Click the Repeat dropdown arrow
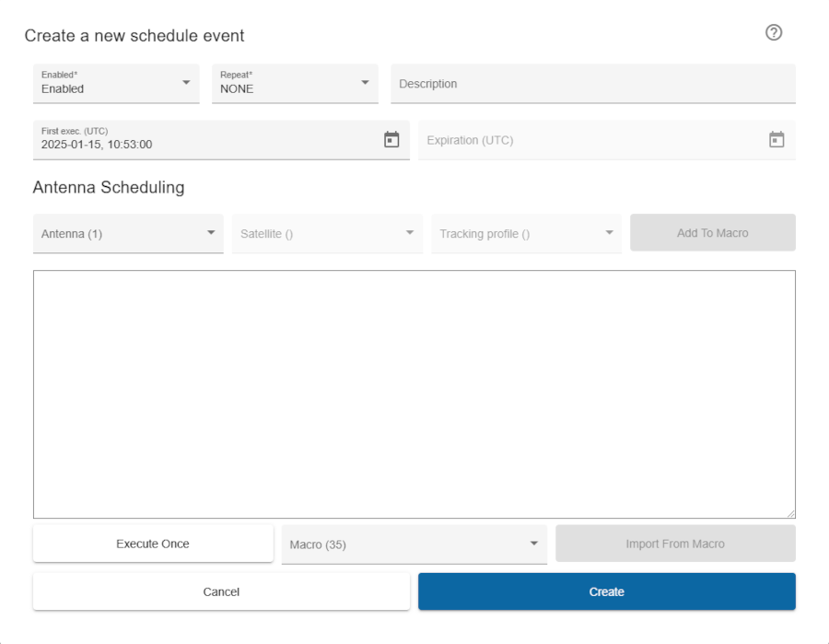The width and height of the screenshot is (829, 644). click(367, 83)
